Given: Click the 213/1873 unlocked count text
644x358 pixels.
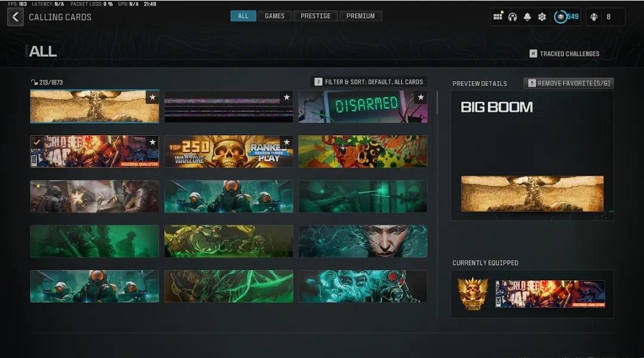Looking at the screenshot, I should pyautogui.click(x=51, y=82).
